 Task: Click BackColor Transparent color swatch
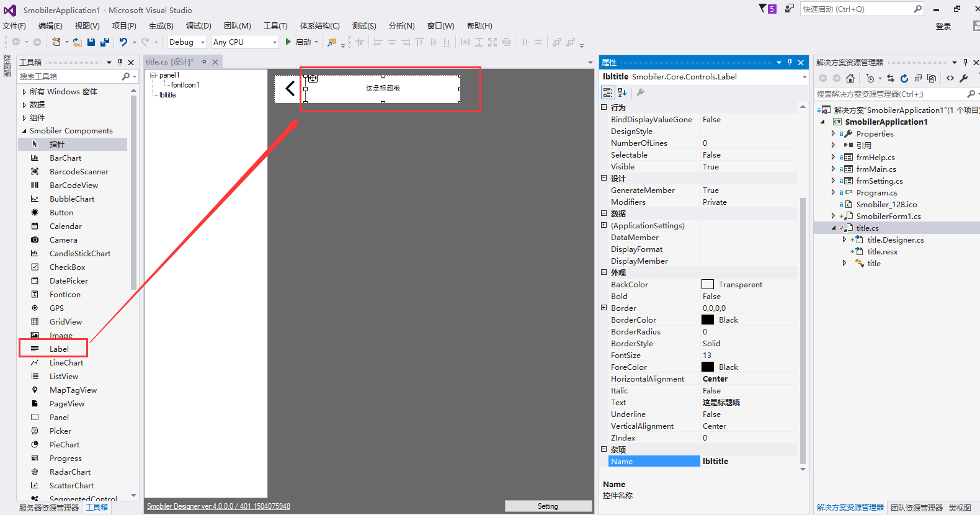708,284
